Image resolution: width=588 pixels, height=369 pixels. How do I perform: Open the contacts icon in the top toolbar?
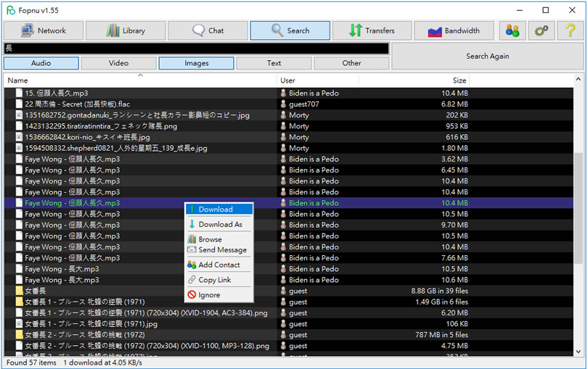click(x=513, y=30)
